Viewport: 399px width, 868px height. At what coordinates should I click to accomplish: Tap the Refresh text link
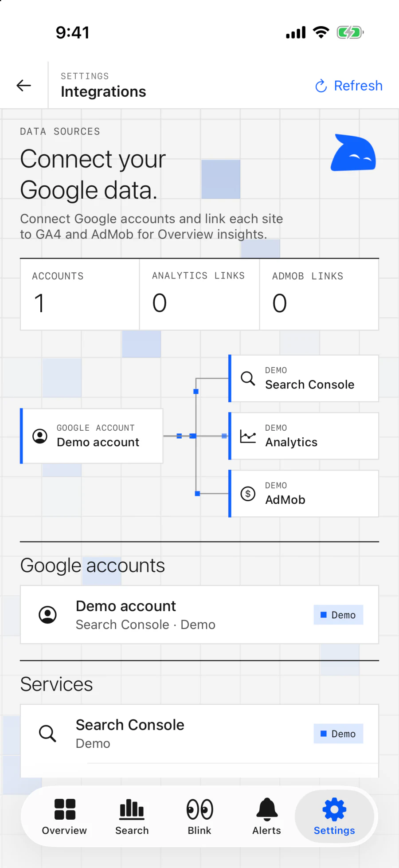[358, 86]
